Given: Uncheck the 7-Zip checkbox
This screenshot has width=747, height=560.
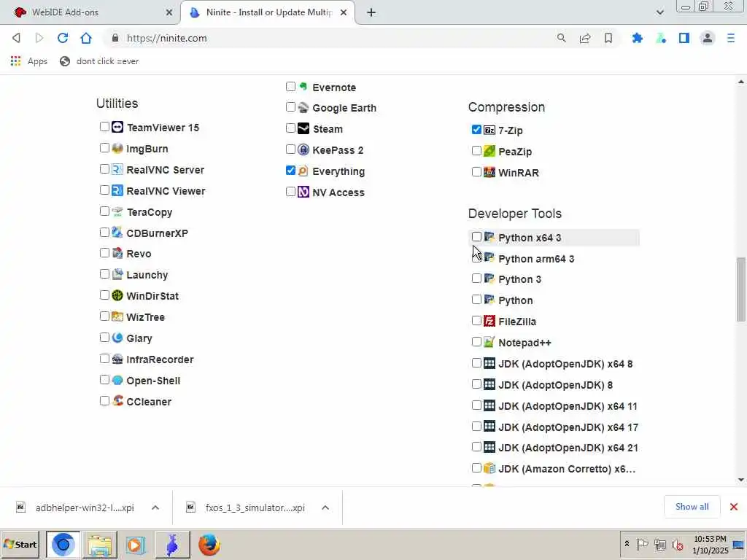Looking at the screenshot, I should point(476,130).
